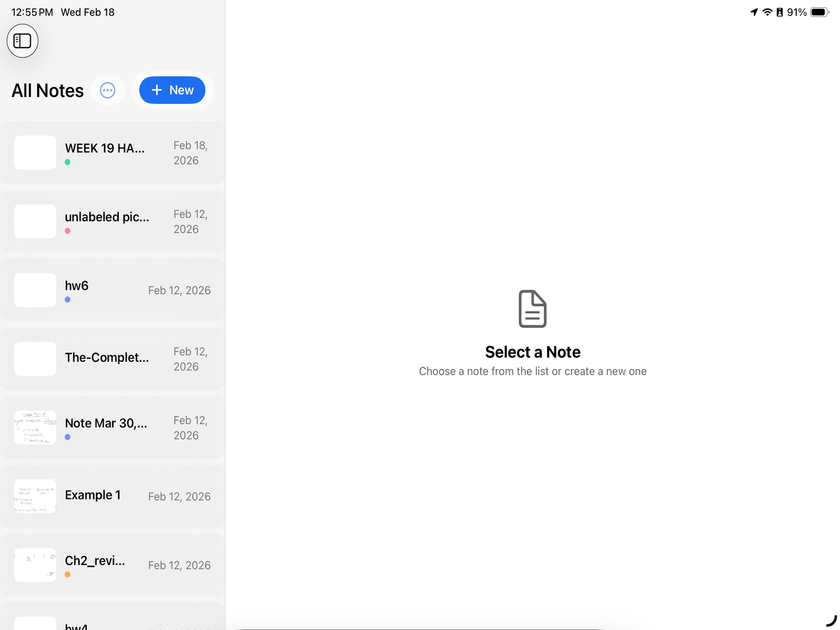This screenshot has width=840, height=630.
Task: Select the WEEK 19 HA blank thumbnail
Action: coord(35,153)
